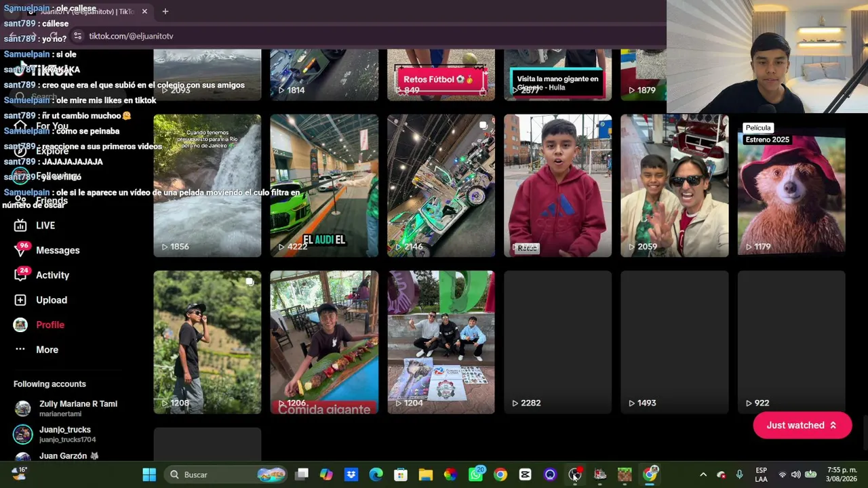Play the Comida gigante video
This screenshot has width=868, height=488.
324,342
